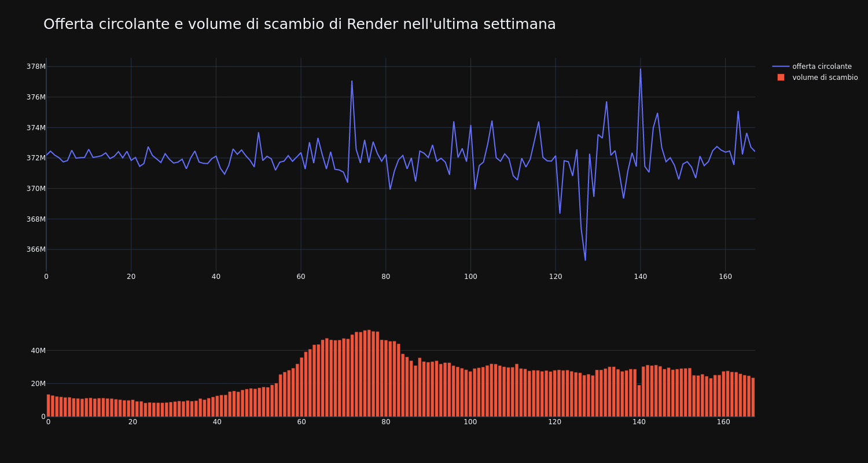The image size is (868, 463).
Task: Click the orange square icon in the legend
Action: pos(781,78)
